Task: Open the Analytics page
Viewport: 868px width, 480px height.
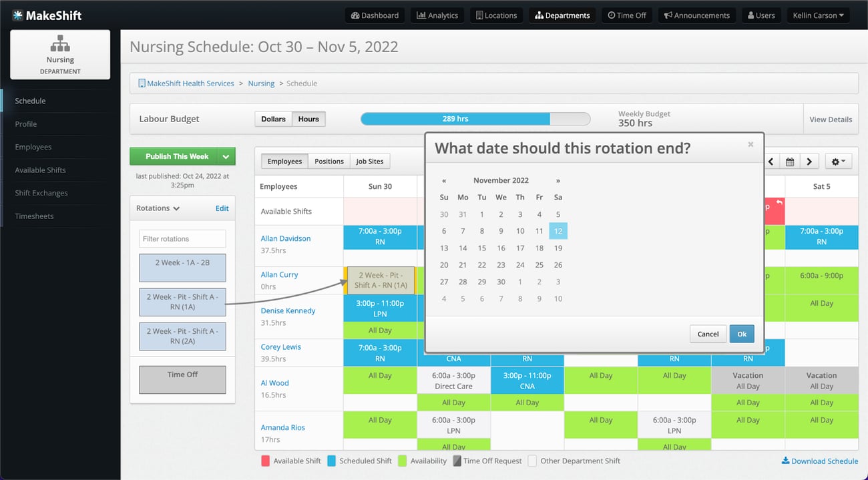Action: point(437,15)
